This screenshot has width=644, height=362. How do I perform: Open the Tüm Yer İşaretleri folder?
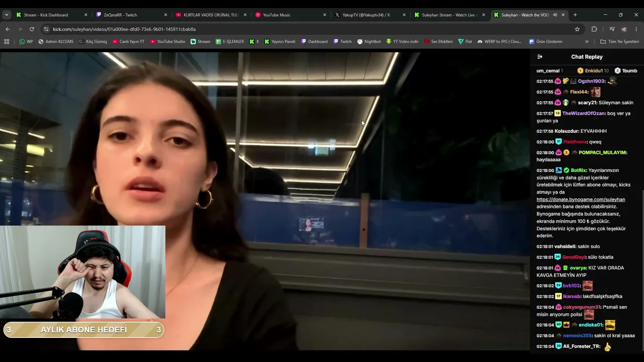pyautogui.click(x=619, y=42)
